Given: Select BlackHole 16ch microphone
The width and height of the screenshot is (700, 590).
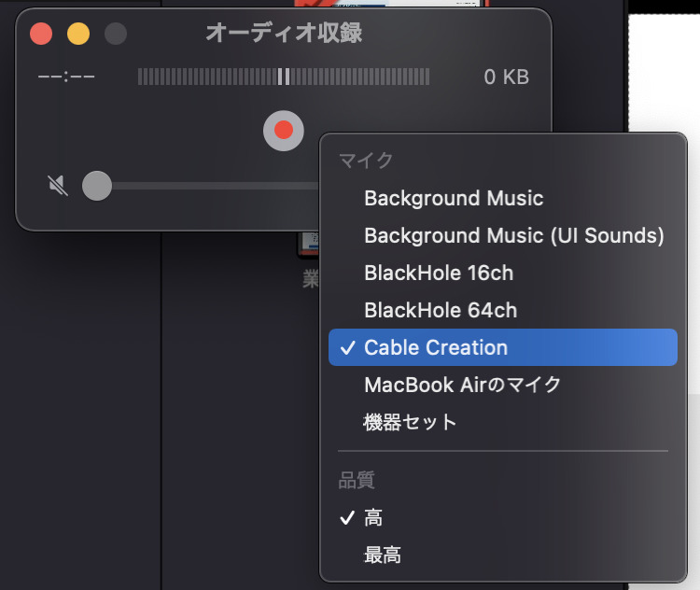Looking at the screenshot, I should tap(503, 273).
